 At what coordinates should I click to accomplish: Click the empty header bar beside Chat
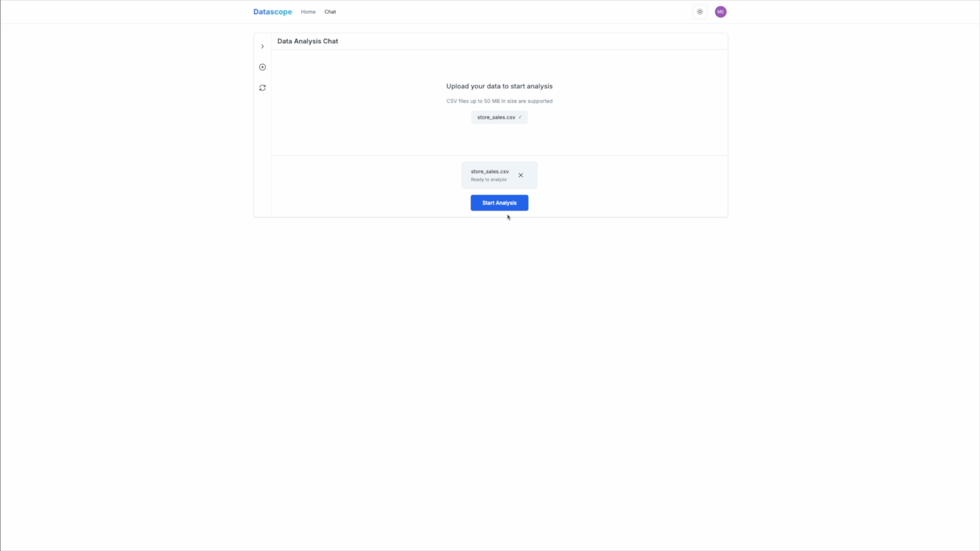coord(510,12)
